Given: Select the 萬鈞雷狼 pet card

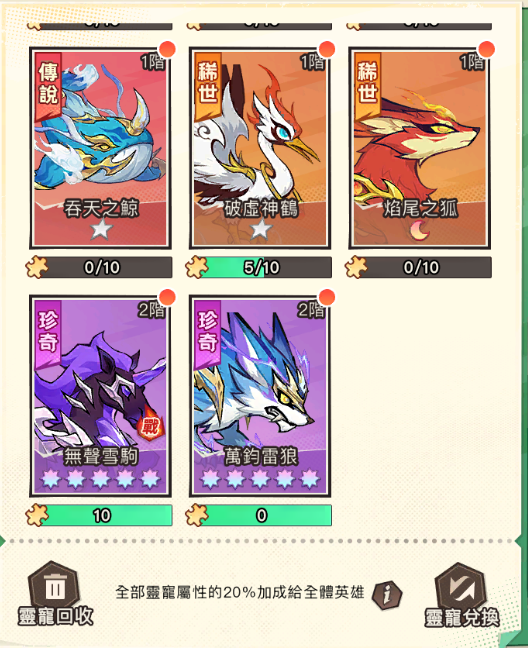Looking at the screenshot, I should tap(260, 396).
